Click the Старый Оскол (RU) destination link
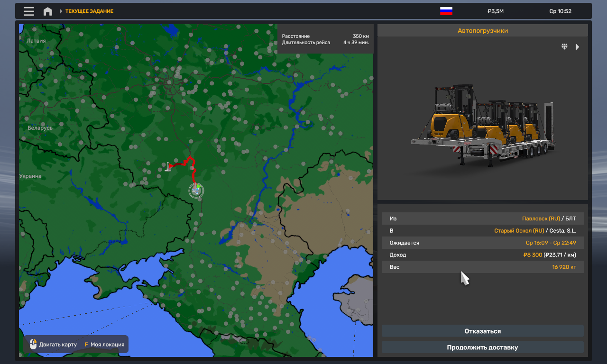 pos(519,231)
